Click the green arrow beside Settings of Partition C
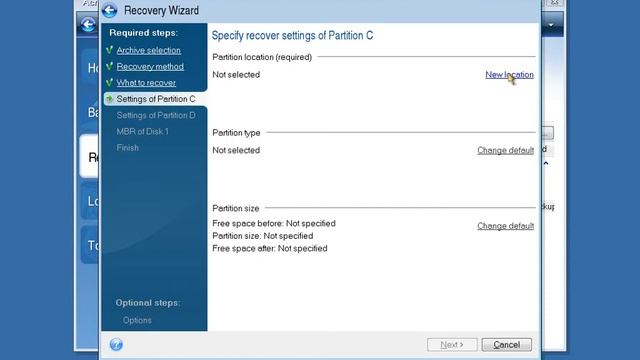640x360 pixels. click(109, 99)
